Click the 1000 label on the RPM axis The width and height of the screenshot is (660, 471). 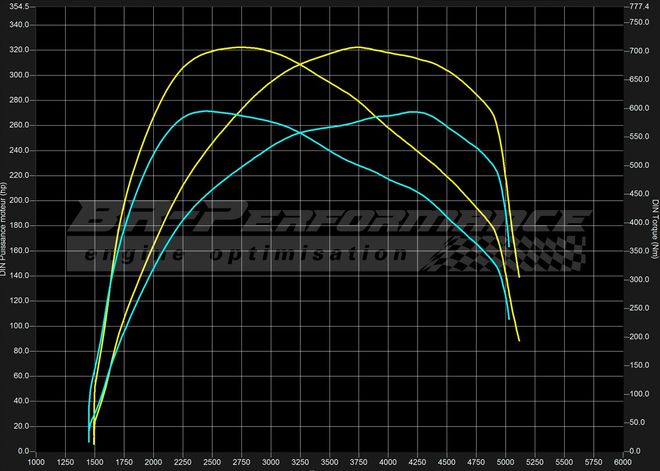point(35,463)
